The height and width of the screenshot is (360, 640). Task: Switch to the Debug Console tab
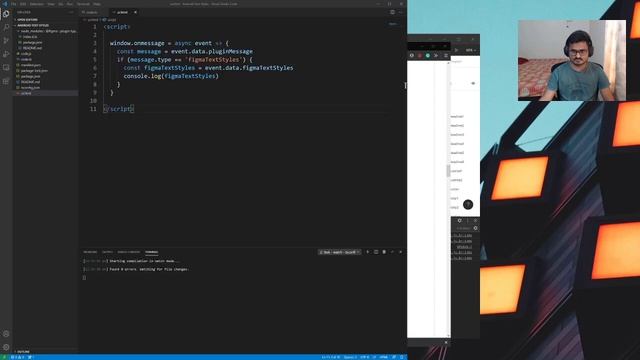pyautogui.click(x=129, y=252)
